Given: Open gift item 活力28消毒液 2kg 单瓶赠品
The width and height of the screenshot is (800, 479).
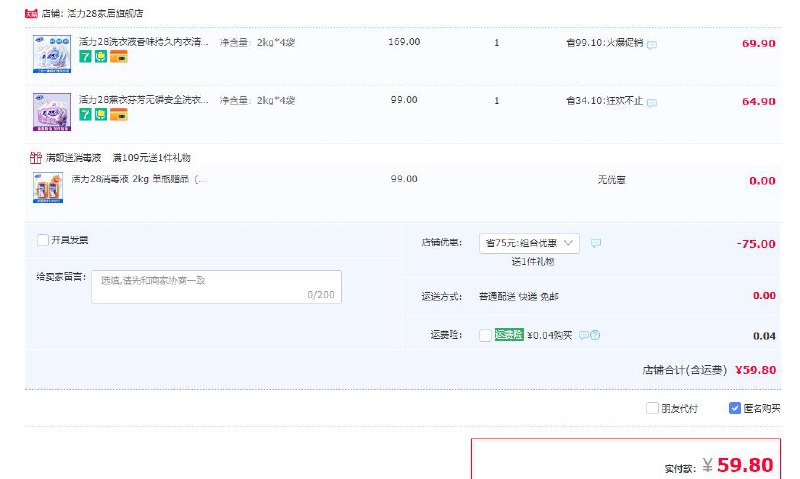Looking at the screenshot, I should pos(138,179).
